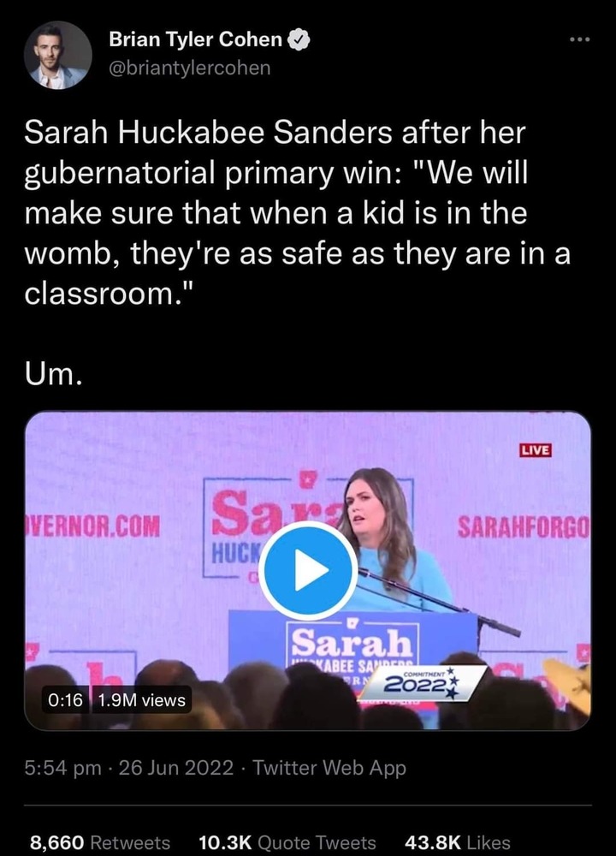Click the Commitment 2022 logo overlay
Viewport: 616px width, 856px height.
[423, 683]
